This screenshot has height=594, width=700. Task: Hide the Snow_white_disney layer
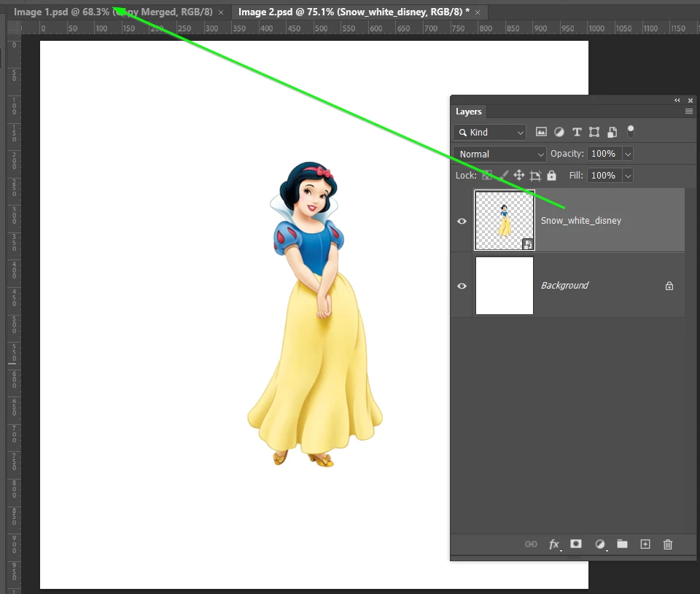(x=462, y=221)
